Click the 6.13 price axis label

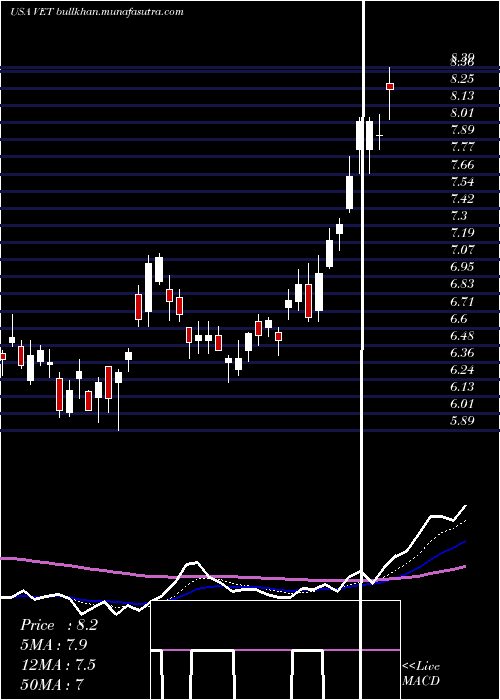coord(462,387)
